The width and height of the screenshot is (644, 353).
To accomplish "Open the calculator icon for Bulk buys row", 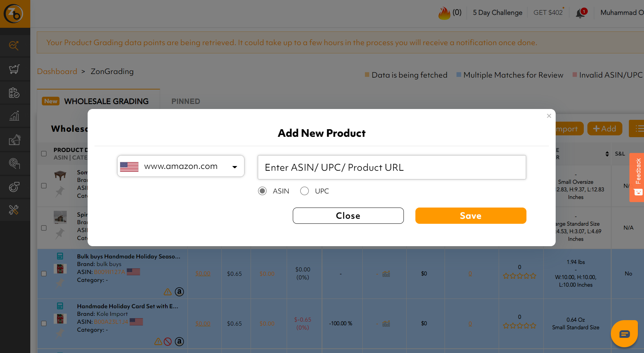I will tap(60, 256).
